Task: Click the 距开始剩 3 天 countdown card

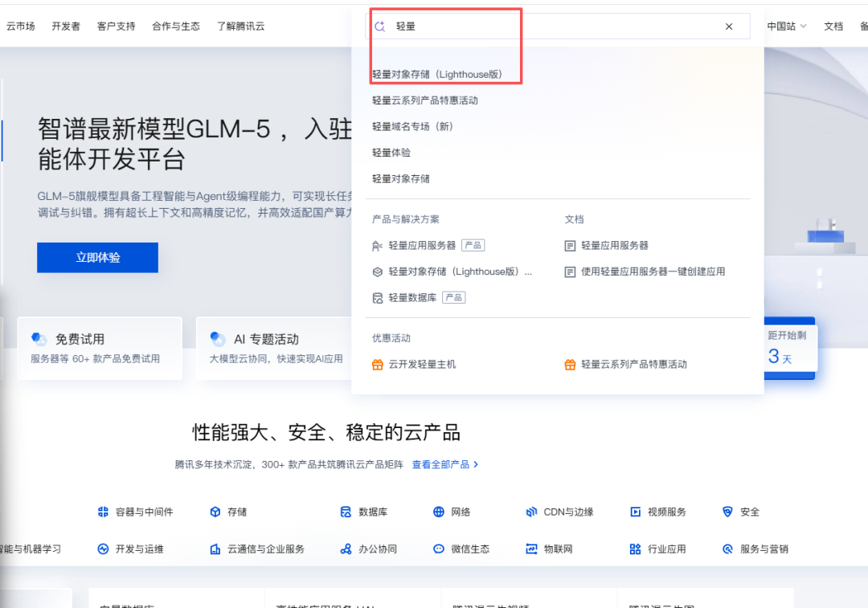Action: (789, 348)
